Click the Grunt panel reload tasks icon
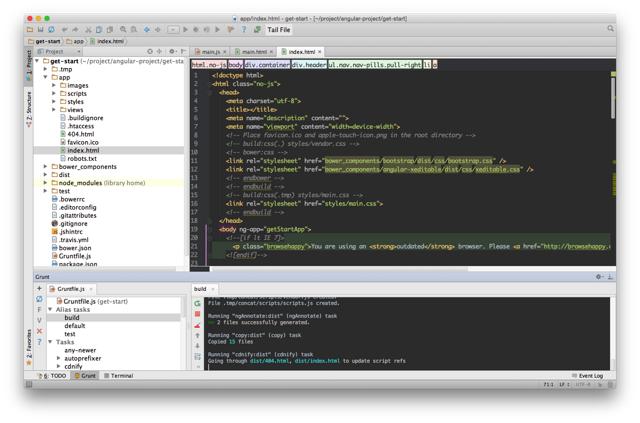 pyautogui.click(x=39, y=299)
